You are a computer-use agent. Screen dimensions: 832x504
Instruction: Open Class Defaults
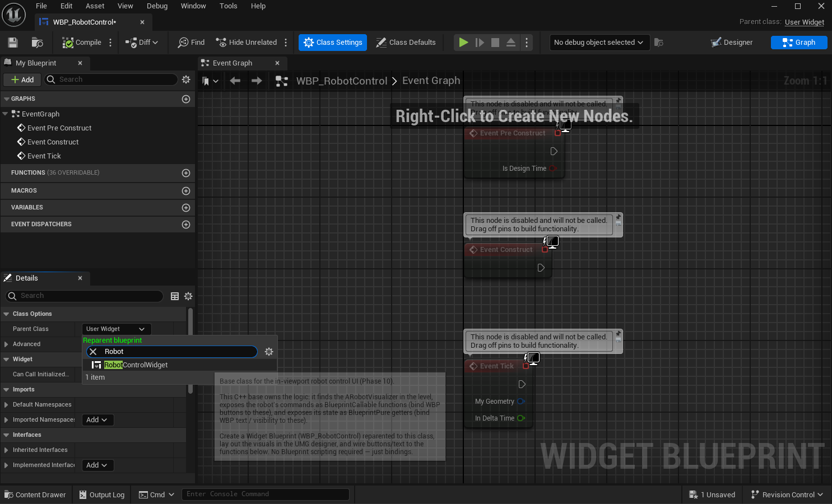[406, 43]
